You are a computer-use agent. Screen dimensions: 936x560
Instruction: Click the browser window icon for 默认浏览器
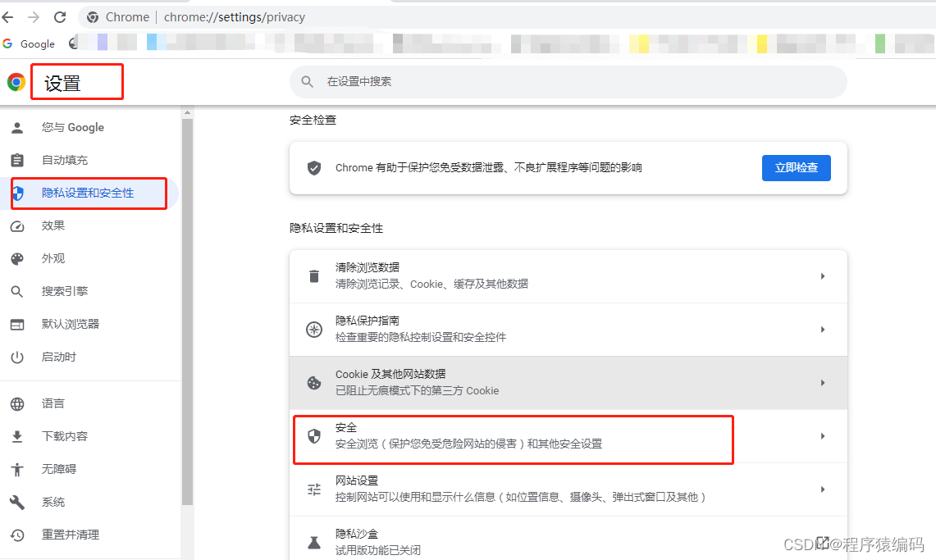[17, 325]
